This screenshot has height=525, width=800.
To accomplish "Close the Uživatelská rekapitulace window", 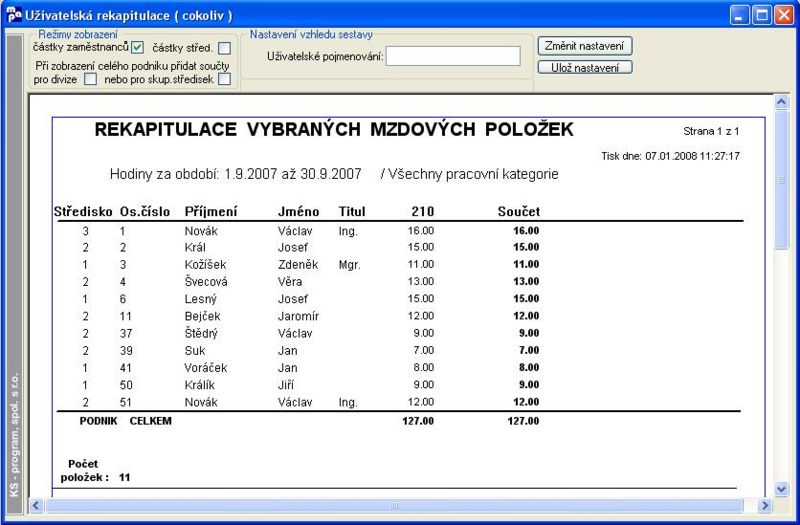I will coord(784,15).
